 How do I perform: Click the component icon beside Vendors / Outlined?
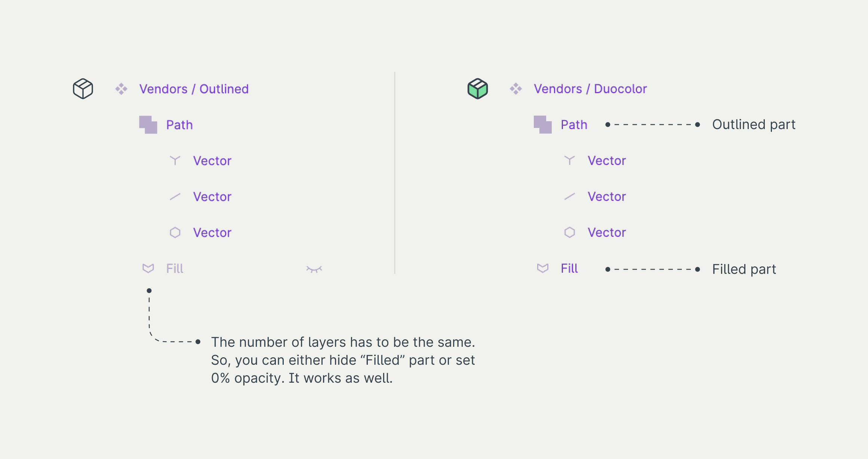121,89
